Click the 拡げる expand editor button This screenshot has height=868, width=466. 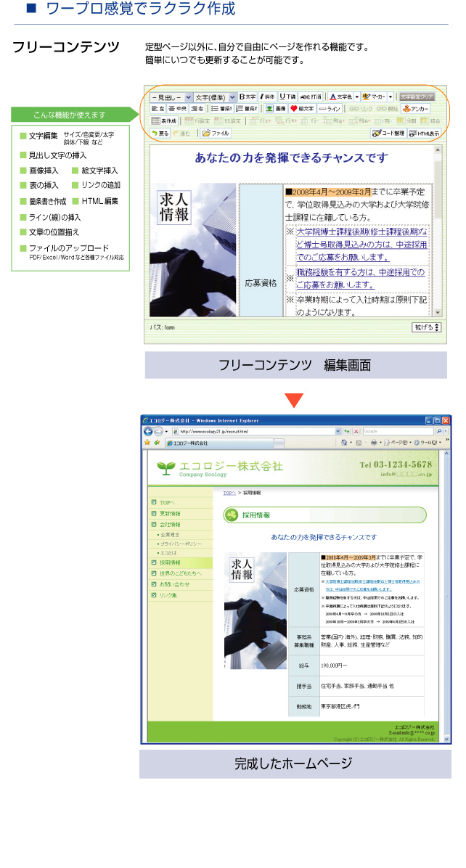427,327
